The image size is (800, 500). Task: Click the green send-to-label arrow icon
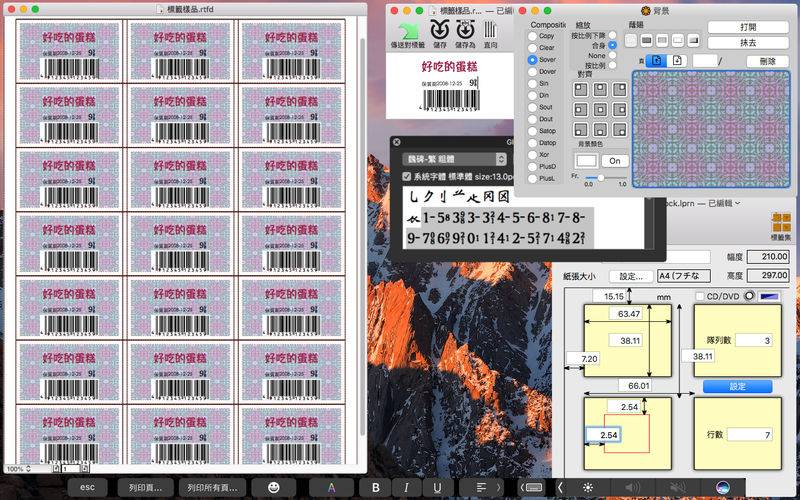(x=408, y=32)
